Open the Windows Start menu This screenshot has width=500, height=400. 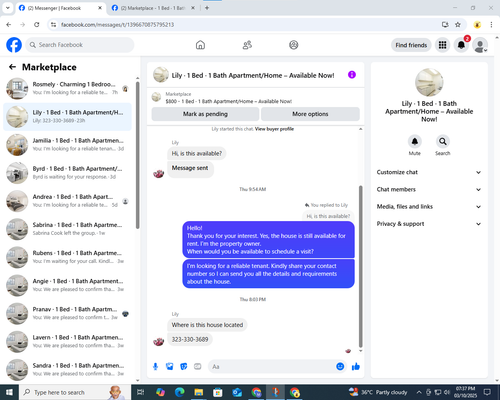[9, 392]
